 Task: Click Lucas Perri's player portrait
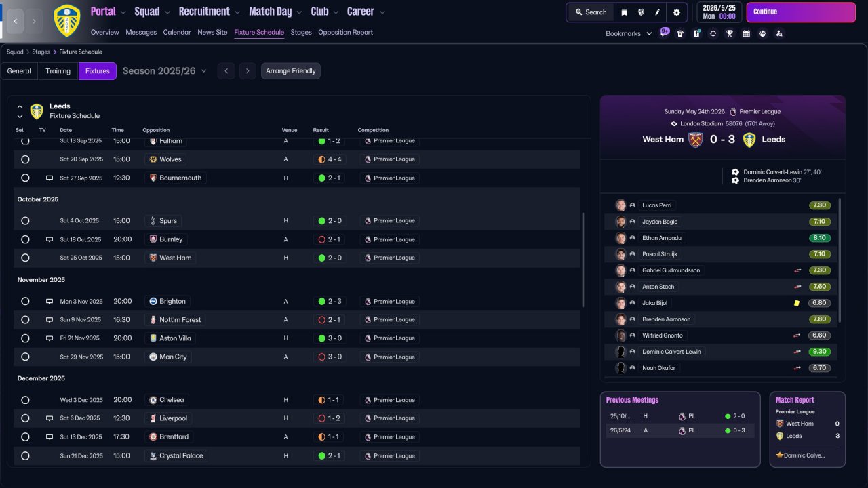pos(620,205)
